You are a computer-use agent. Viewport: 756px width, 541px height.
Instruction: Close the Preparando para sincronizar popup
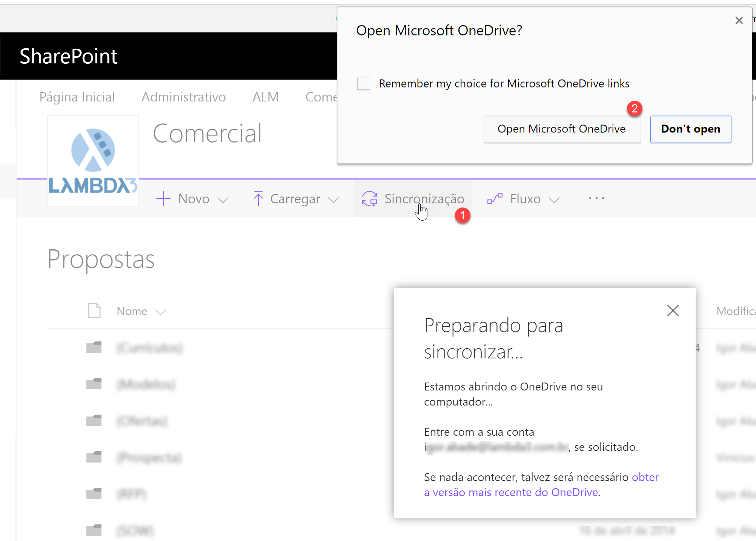[673, 310]
